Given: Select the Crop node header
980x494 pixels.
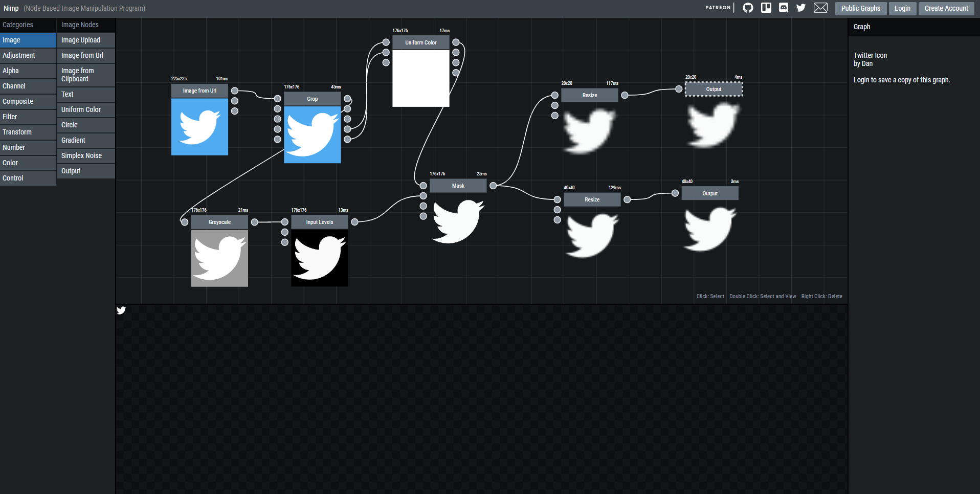Looking at the screenshot, I should [313, 99].
